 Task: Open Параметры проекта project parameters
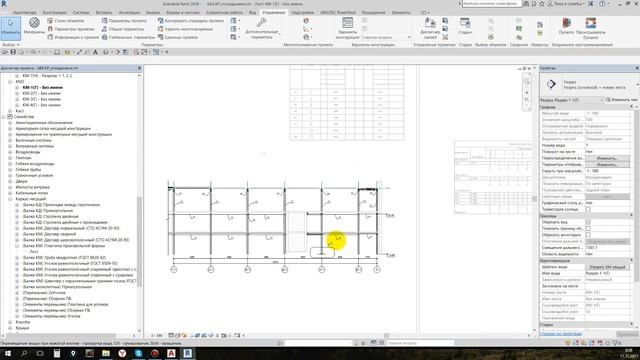pyautogui.click(x=124, y=20)
